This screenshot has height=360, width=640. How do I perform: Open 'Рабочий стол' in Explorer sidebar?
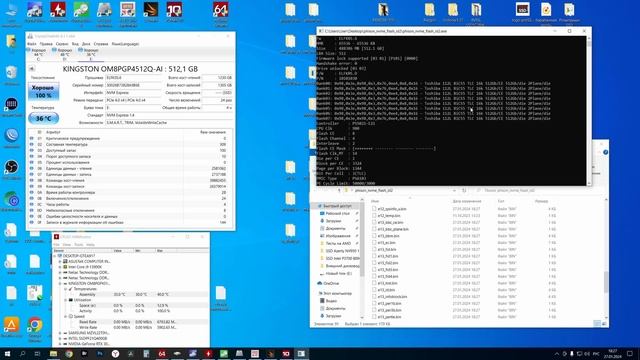coord(337,213)
